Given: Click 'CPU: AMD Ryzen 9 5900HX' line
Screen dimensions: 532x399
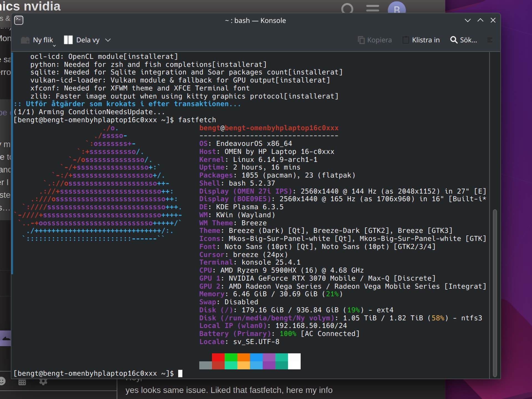Looking at the screenshot, I should pyautogui.click(x=282, y=270).
